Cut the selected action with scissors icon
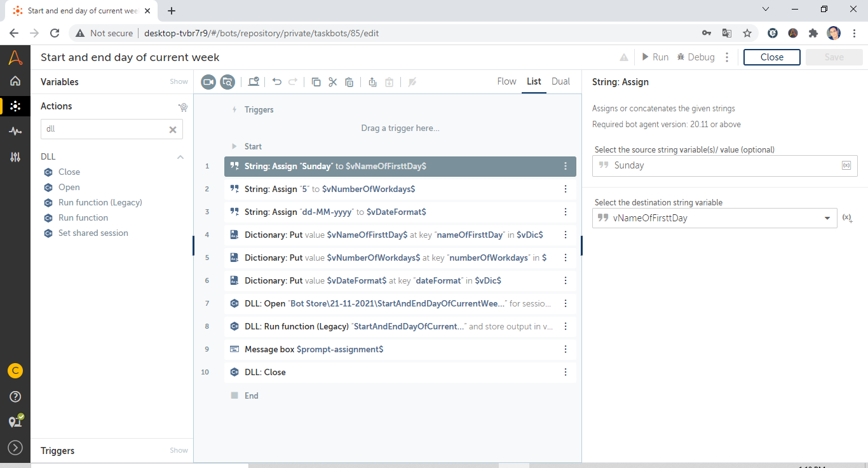This screenshot has height=468, width=868. click(332, 82)
